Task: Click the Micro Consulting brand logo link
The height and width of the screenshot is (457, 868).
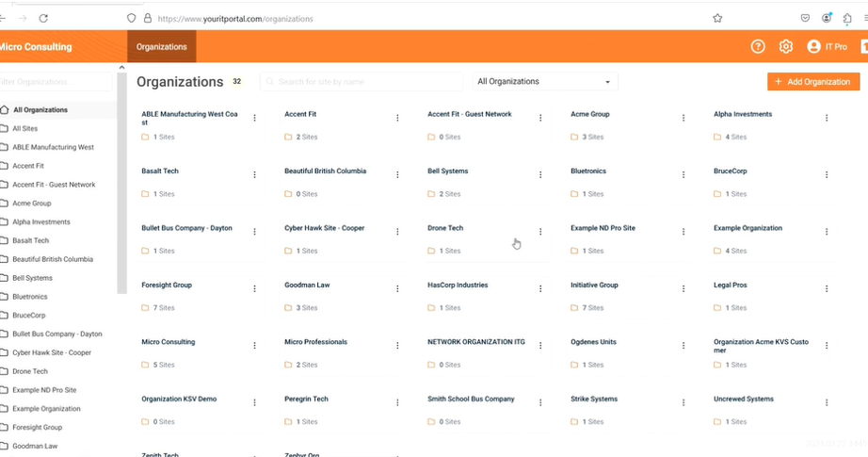Action: point(36,47)
